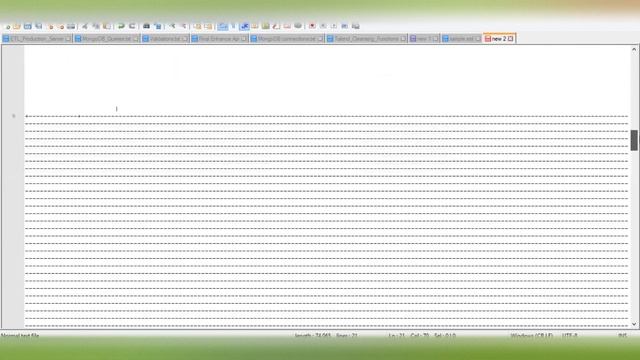Stop macro recording with the Stop icon
Image resolution: width=640 pixels, height=360 pixels.
coord(323,27)
